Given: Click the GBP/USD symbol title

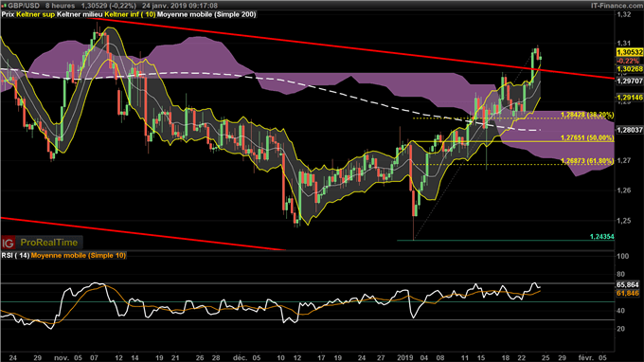Looking at the screenshot, I should (24, 6).
